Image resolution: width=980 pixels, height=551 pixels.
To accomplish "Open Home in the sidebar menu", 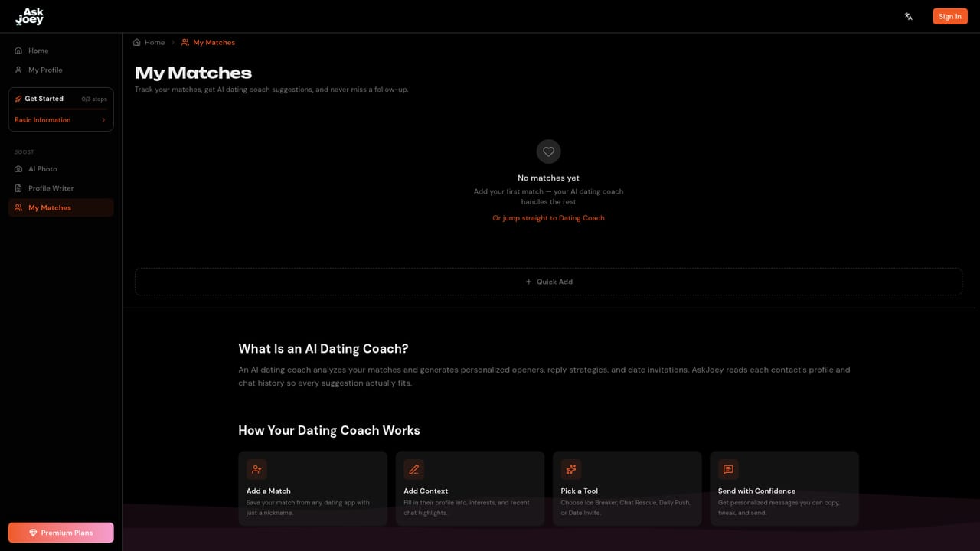I will click(x=61, y=51).
